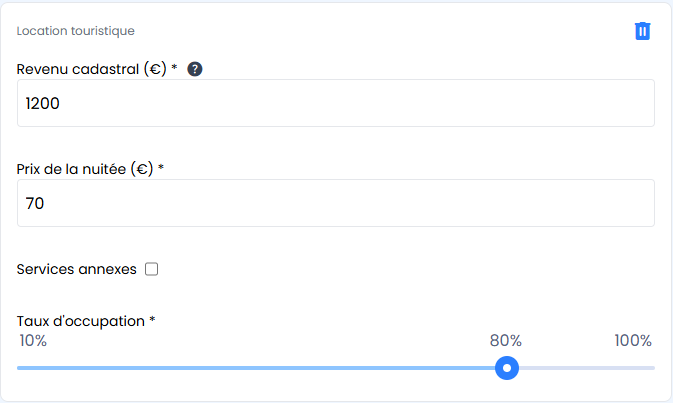Screen dimensions: 673x403
Task: Click the Prix de la nuitée (€) label
Action: pyautogui.click(x=85, y=169)
